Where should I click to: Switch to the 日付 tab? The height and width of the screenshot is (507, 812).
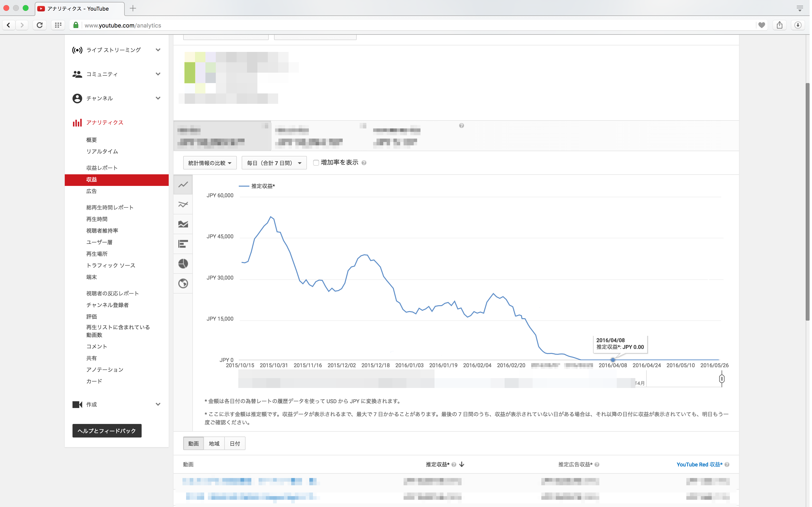[x=235, y=444]
